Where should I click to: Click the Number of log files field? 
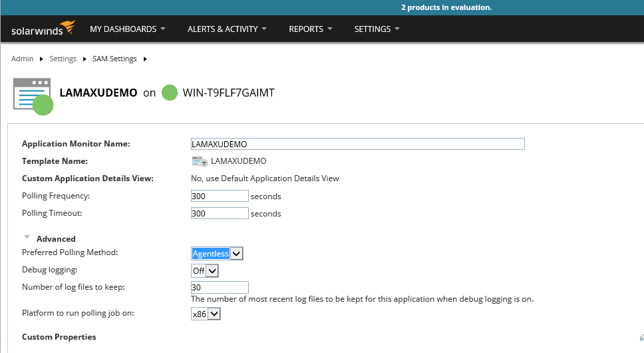click(x=220, y=288)
